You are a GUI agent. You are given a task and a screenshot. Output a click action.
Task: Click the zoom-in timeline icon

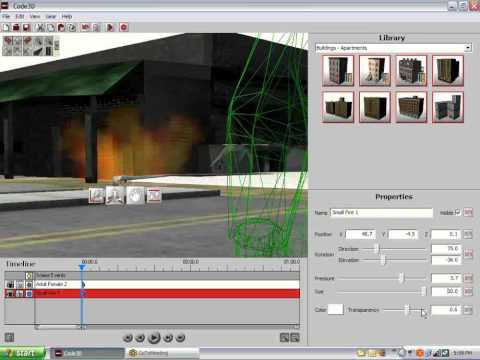tap(284, 338)
